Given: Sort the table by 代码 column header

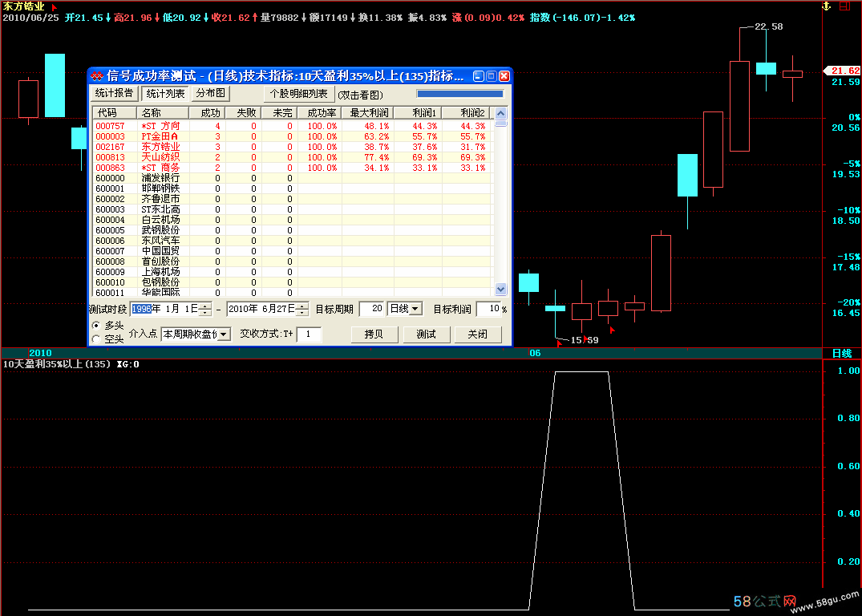Looking at the screenshot, I should 115,113.
